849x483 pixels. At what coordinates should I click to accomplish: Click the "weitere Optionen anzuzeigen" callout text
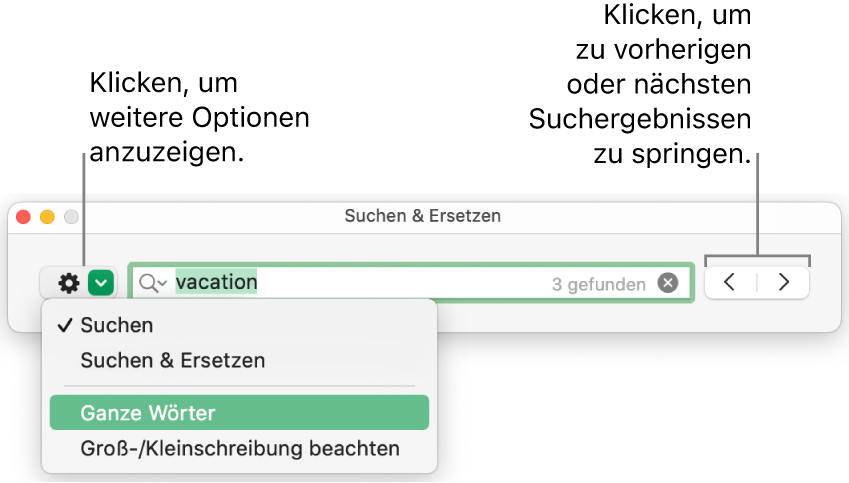click(199, 118)
